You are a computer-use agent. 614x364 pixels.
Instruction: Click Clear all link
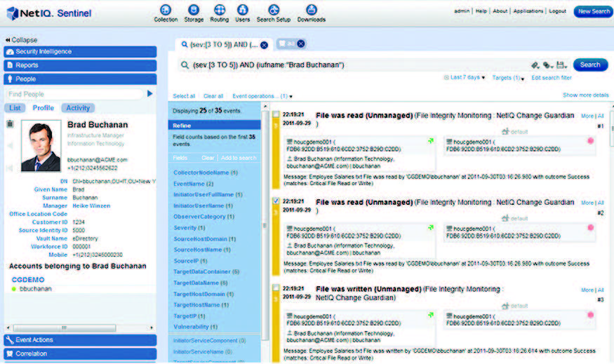coord(213,96)
